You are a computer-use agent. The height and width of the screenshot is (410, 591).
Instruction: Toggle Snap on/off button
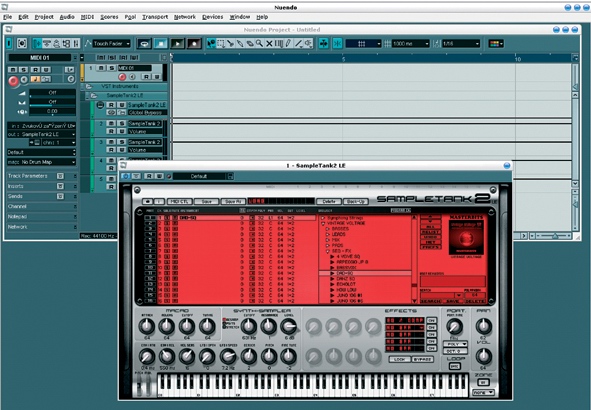337,44
